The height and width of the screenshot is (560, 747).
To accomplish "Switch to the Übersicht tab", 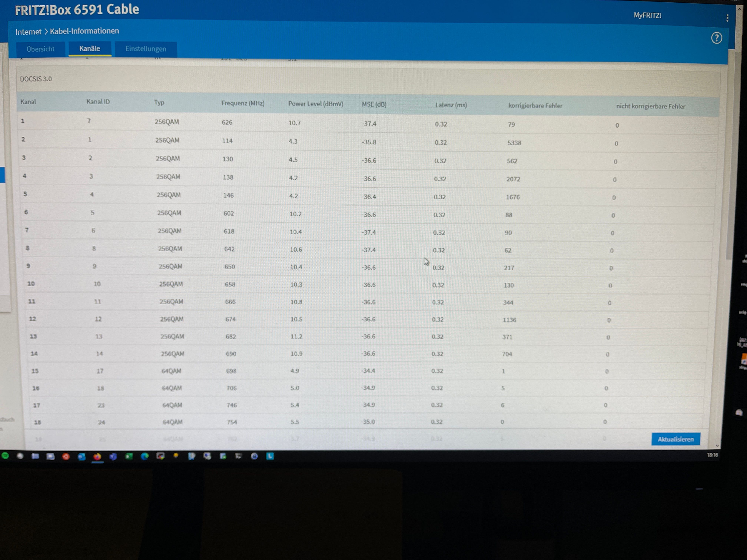I will click(x=41, y=49).
